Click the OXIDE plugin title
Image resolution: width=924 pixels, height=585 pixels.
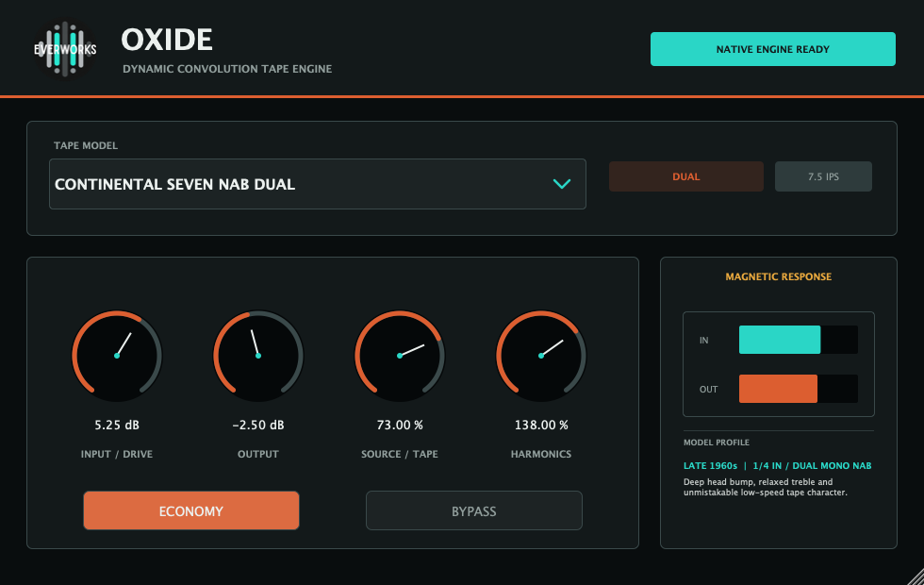[167, 40]
